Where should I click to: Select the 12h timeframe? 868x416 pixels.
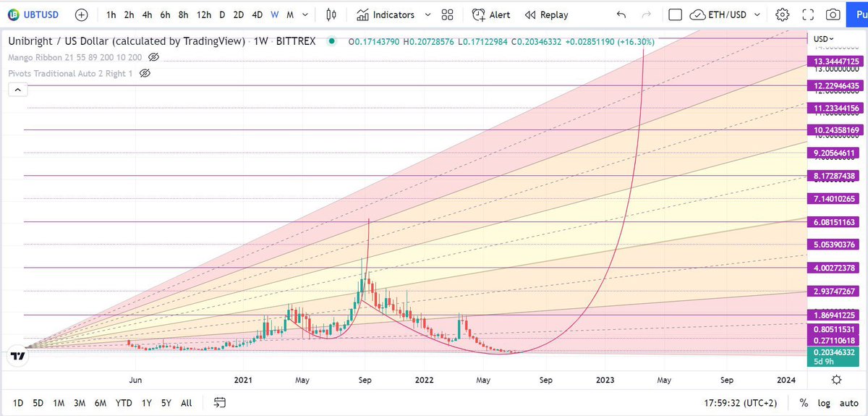(x=204, y=14)
